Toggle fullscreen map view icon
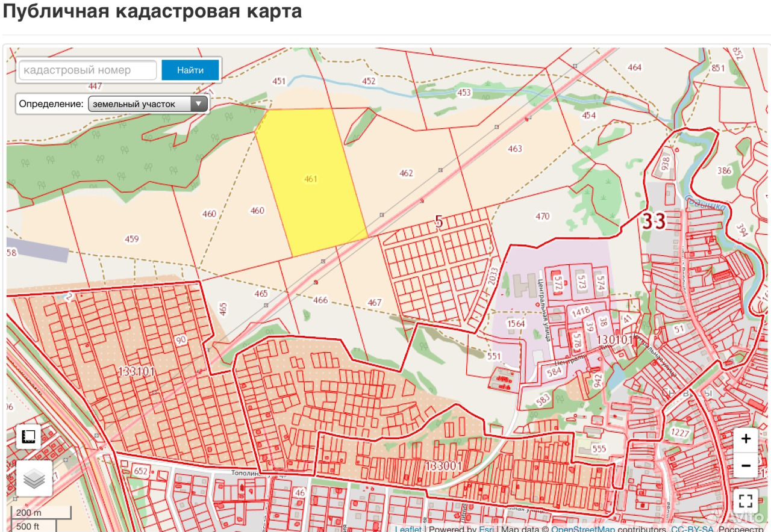The width and height of the screenshot is (771, 532). coord(746,501)
